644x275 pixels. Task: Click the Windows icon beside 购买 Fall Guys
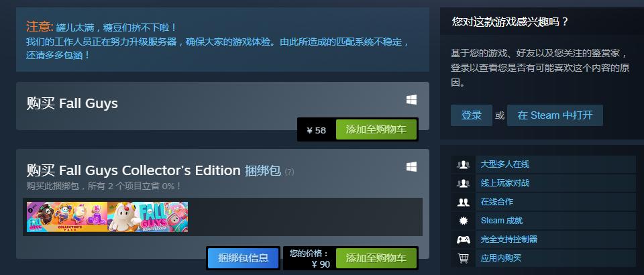point(411,100)
